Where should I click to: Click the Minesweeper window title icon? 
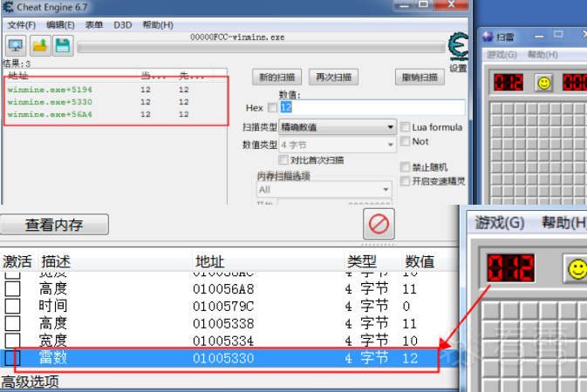point(488,37)
